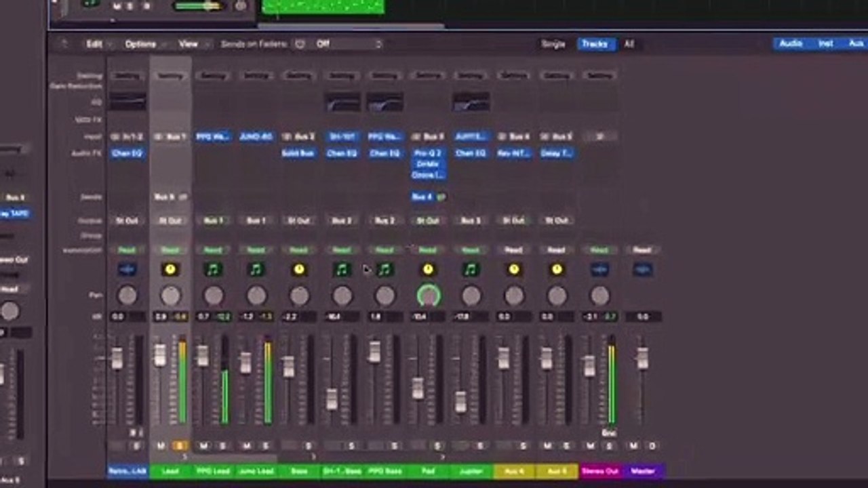Switch mixer to Single view
Image resolution: width=868 pixels, height=488 pixels.
point(553,44)
